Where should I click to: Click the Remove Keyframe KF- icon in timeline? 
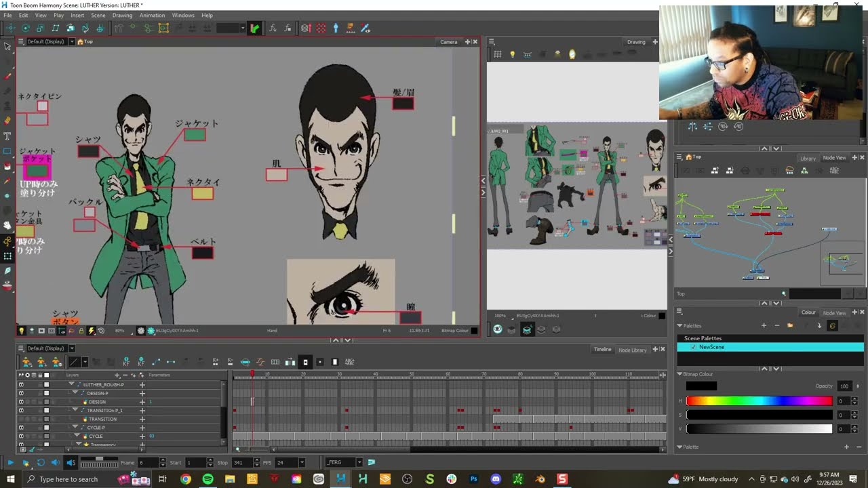pyautogui.click(x=141, y=362)
